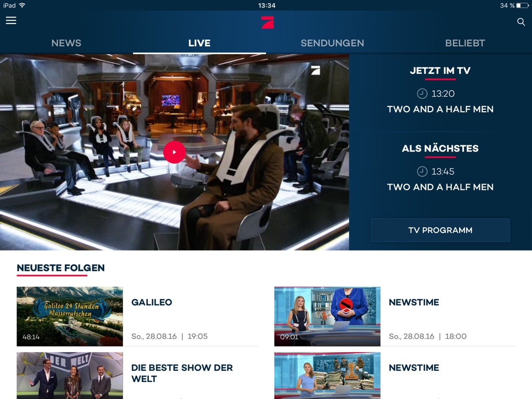Select the bottom NEWSTIME title
Viewport: 532px width, 399px height.
[x=414, y=368]
